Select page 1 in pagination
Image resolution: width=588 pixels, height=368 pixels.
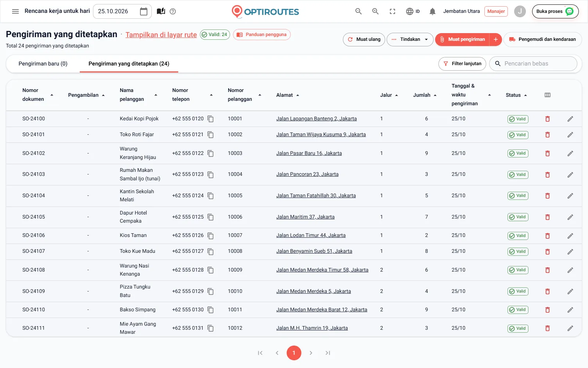294,353
